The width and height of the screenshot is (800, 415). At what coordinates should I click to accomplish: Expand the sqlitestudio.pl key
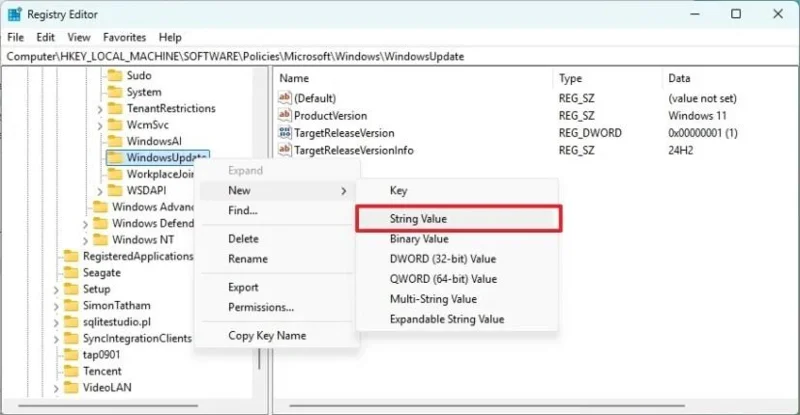56,323
